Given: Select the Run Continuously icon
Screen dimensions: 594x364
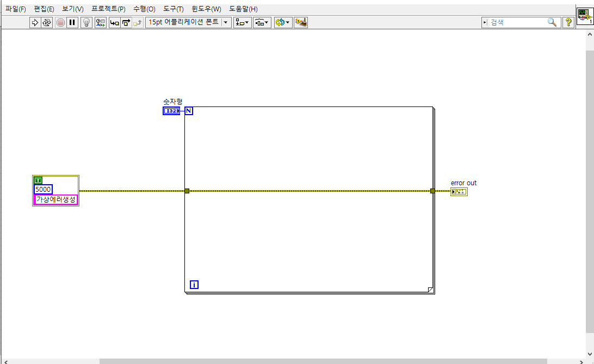Looking at the screenshot, I should point(47,22).
